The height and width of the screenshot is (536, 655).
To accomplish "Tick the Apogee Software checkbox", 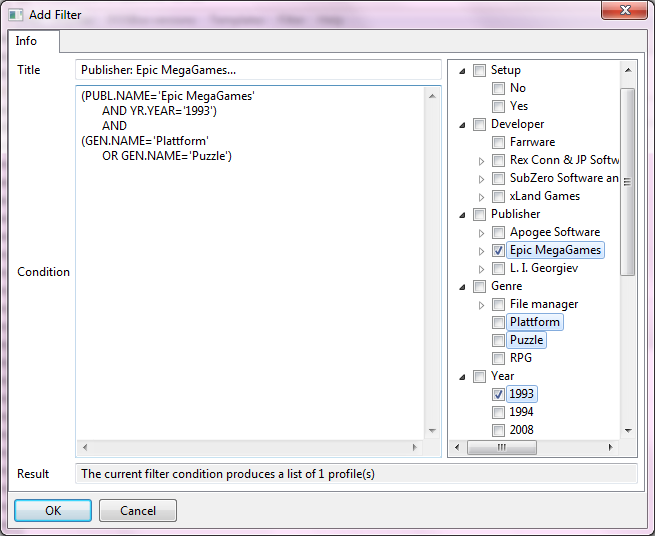I will pos(498,232).
